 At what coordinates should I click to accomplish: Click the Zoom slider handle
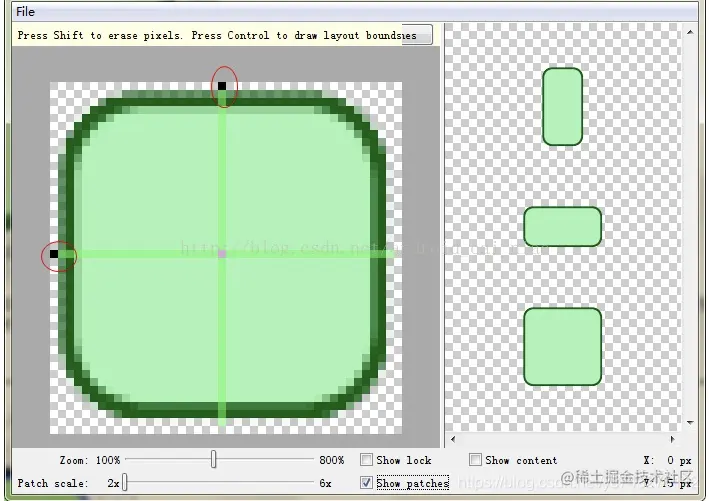pos(213,459)
